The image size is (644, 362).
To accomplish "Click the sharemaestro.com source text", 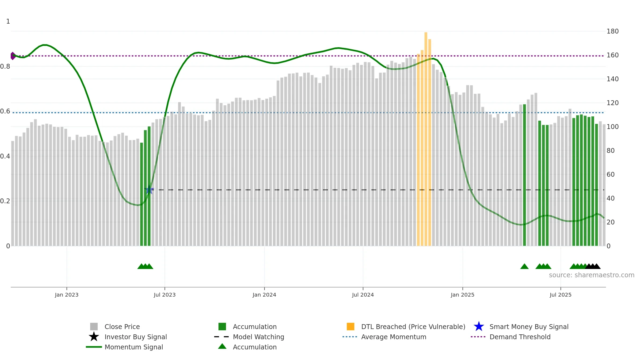I will tap(592, 275).
